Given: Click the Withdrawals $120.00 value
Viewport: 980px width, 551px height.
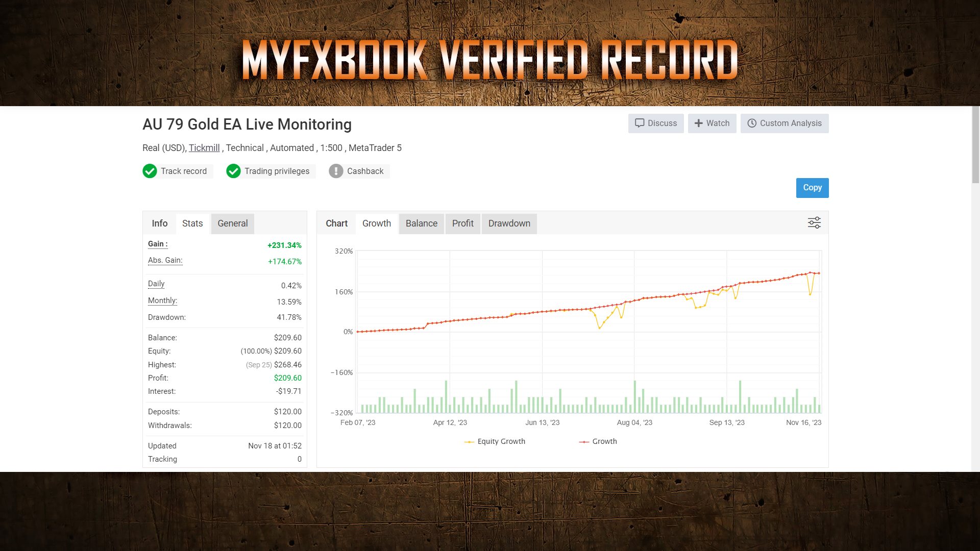Looking at the screenshot, I should click(x=288, y=425).
